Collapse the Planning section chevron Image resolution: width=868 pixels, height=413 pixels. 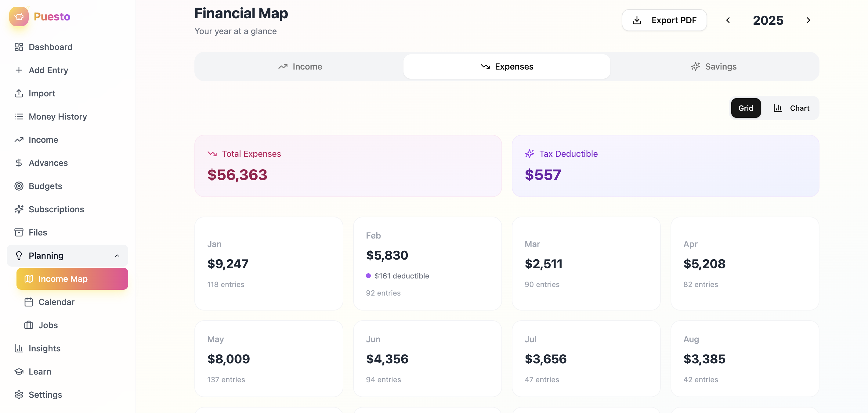[117, 256]
